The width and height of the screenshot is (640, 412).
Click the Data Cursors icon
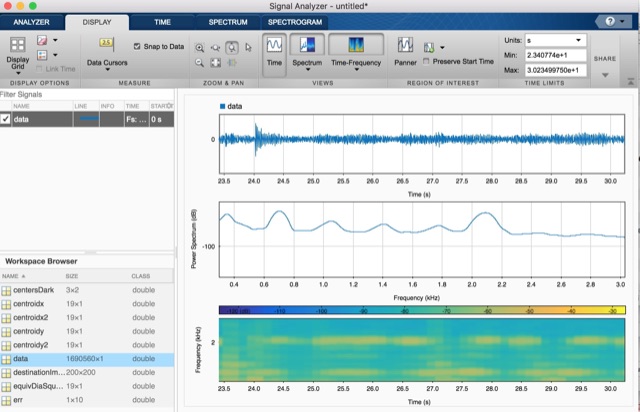(107, 44)
